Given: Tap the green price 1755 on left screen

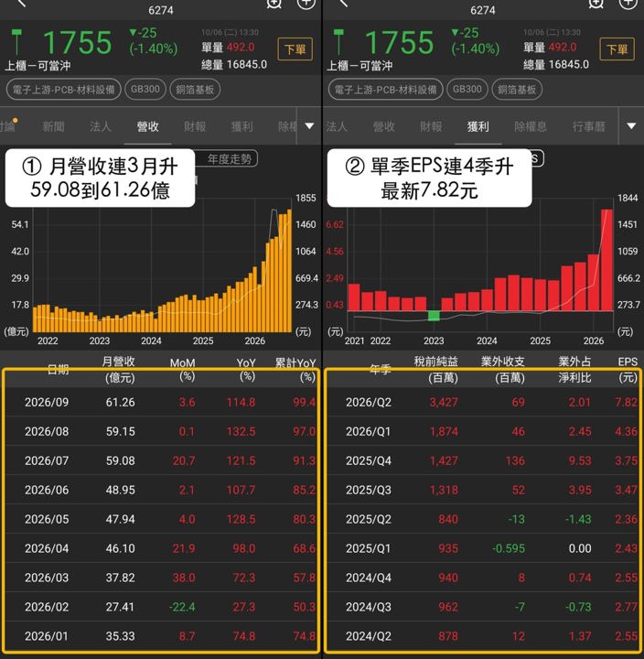Looking at the screenshot, I should [78, 43].
